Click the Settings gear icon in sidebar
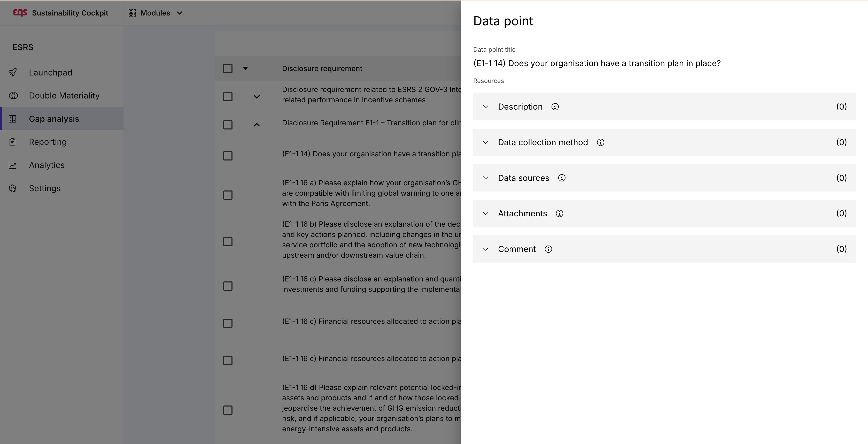Viewport: 868px width, 444px height. coord(13,188)
